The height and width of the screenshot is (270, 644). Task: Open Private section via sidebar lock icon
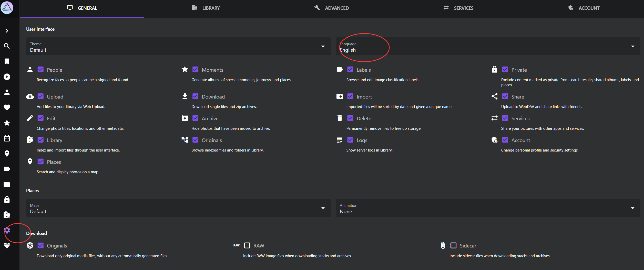pos(7,200)
